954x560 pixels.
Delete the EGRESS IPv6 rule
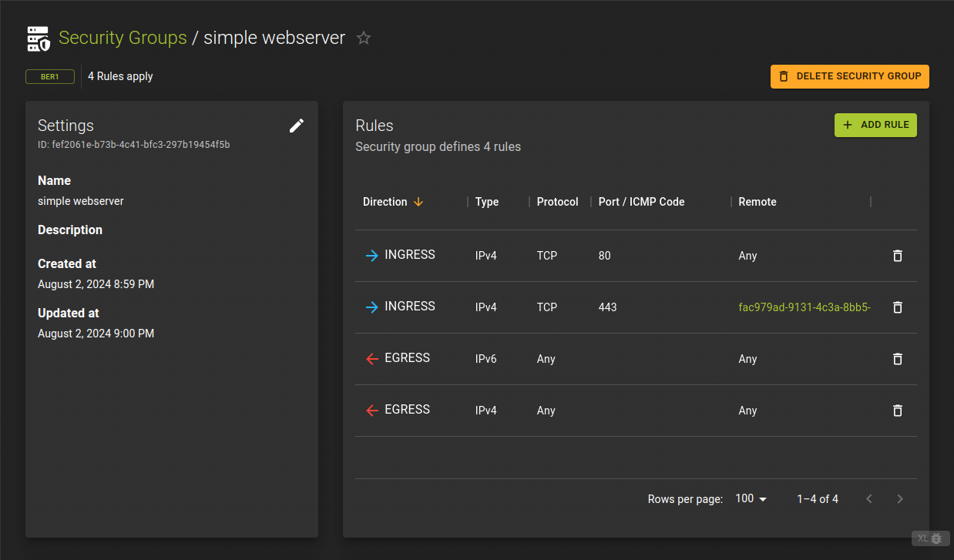897,359
